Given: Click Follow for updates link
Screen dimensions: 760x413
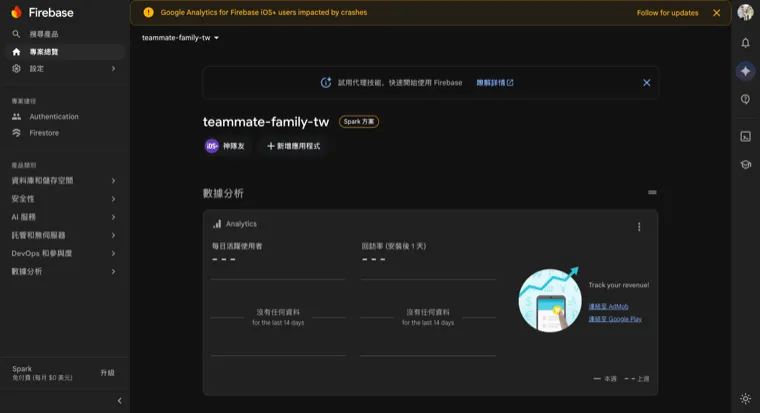Looking at the screenshot, I should pyautogui.click(x=667, y=13).
